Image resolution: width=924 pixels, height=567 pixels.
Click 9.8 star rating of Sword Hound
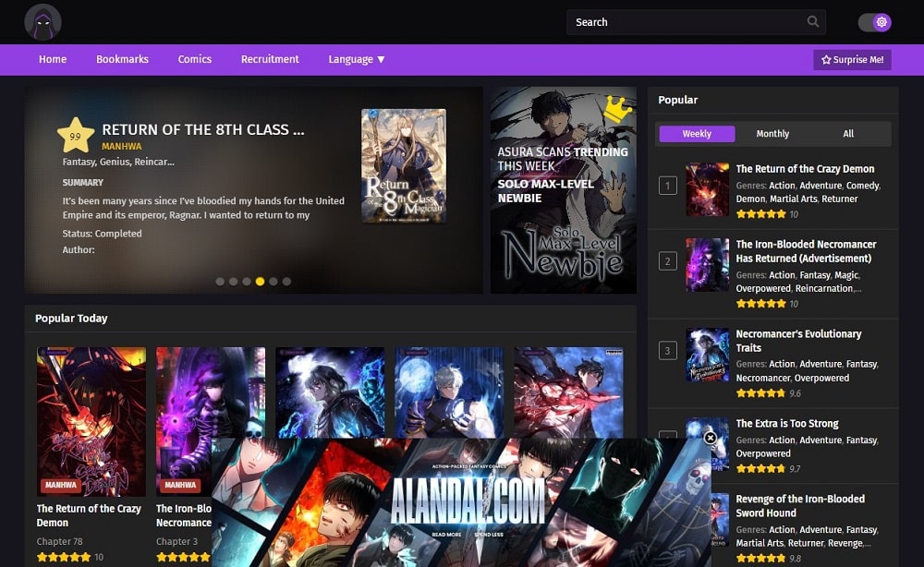click(x=760, y=558)
